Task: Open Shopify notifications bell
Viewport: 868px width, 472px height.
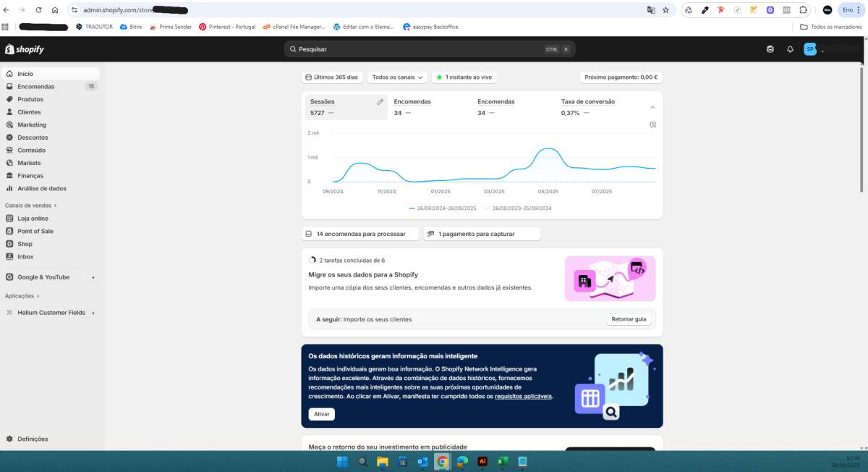Action: (790, 49)
